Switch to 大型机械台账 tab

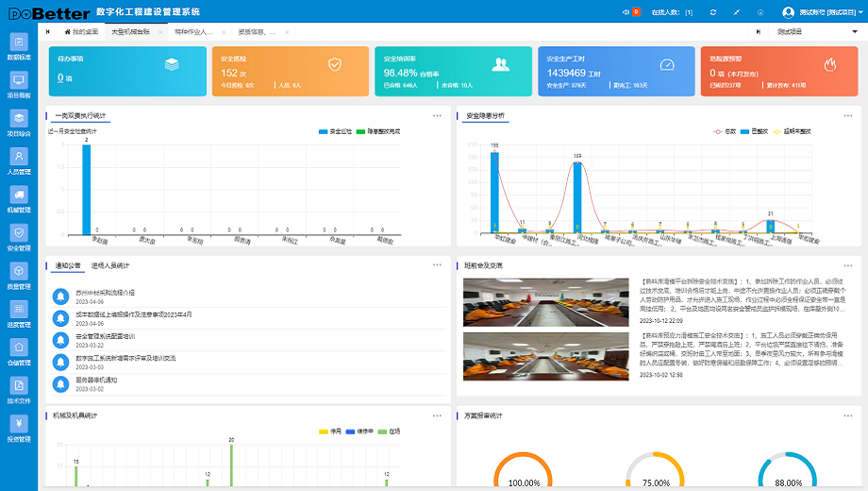(130, 32)
